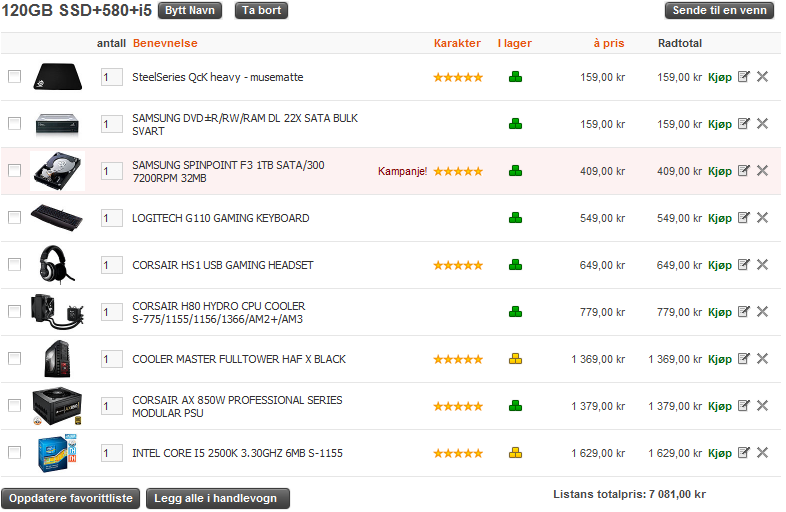Tick checkbox for Samsung DVD drive
Screen dimensions: 786x512
click(15, 124)
